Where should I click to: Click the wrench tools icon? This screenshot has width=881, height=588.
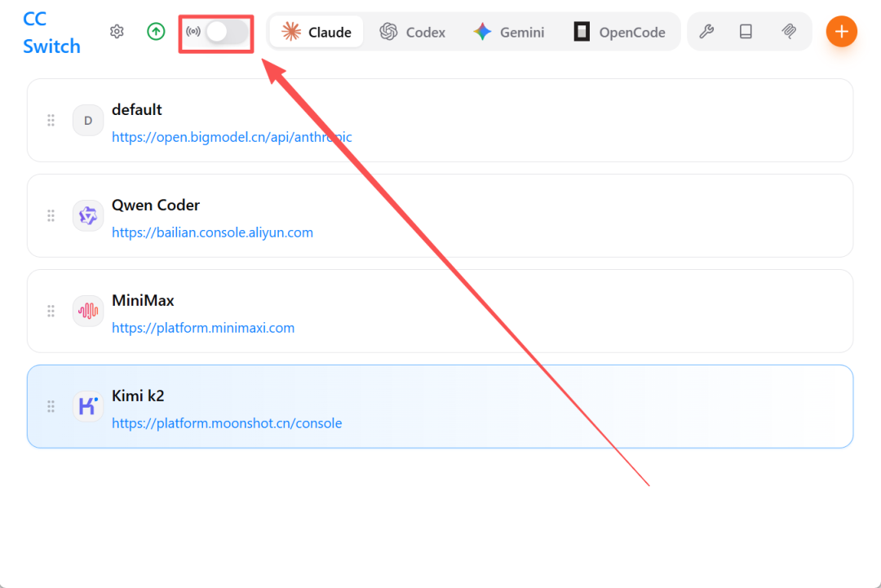pyautogui.click(x=707, y=32)
